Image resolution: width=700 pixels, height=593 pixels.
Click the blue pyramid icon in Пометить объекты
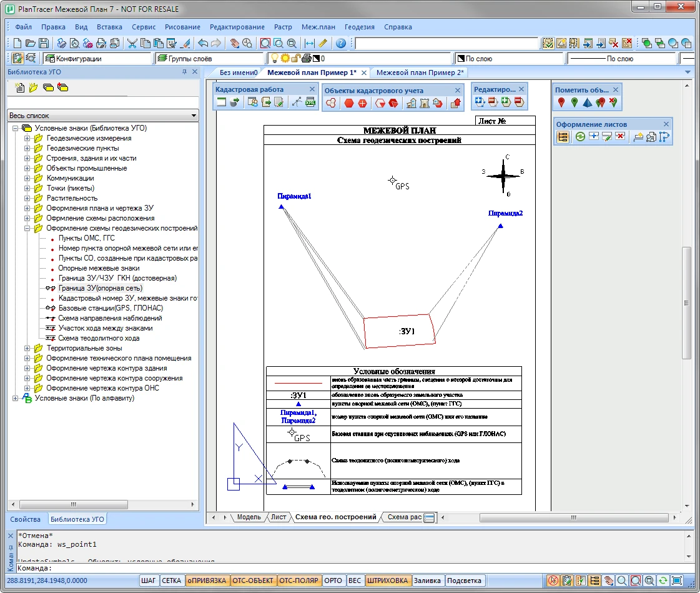coord(587,102)
